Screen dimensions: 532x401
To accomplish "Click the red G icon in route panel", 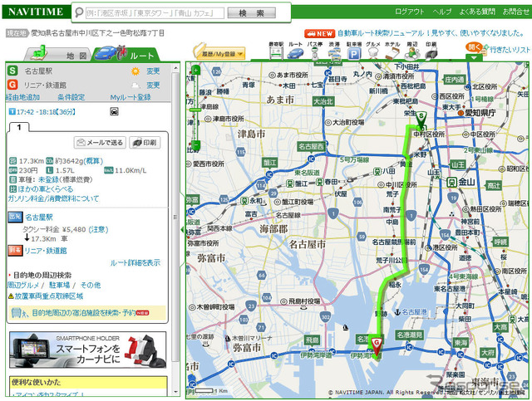I will [x=12, y=85].
